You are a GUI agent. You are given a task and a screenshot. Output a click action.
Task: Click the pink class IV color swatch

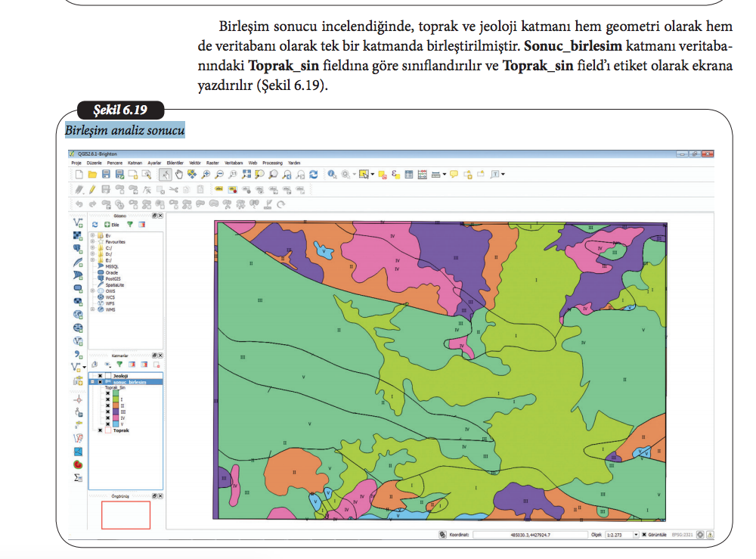(116, 417)
